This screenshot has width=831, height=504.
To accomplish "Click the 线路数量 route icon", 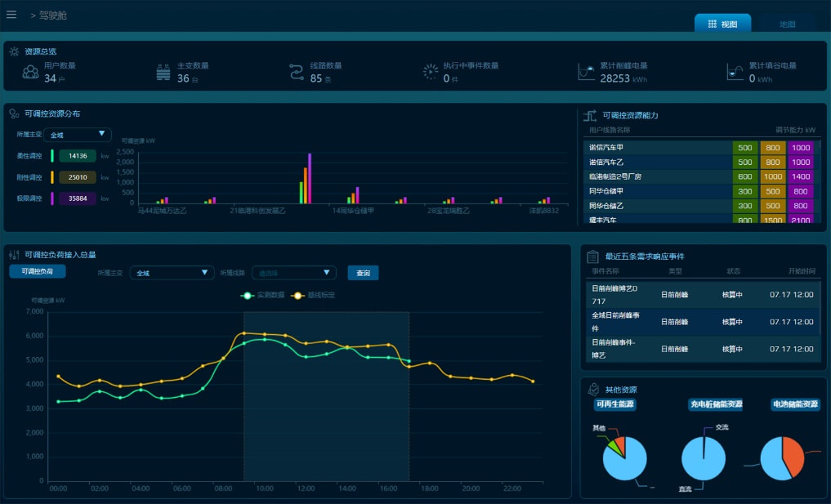I will click(x=297, y=72).
